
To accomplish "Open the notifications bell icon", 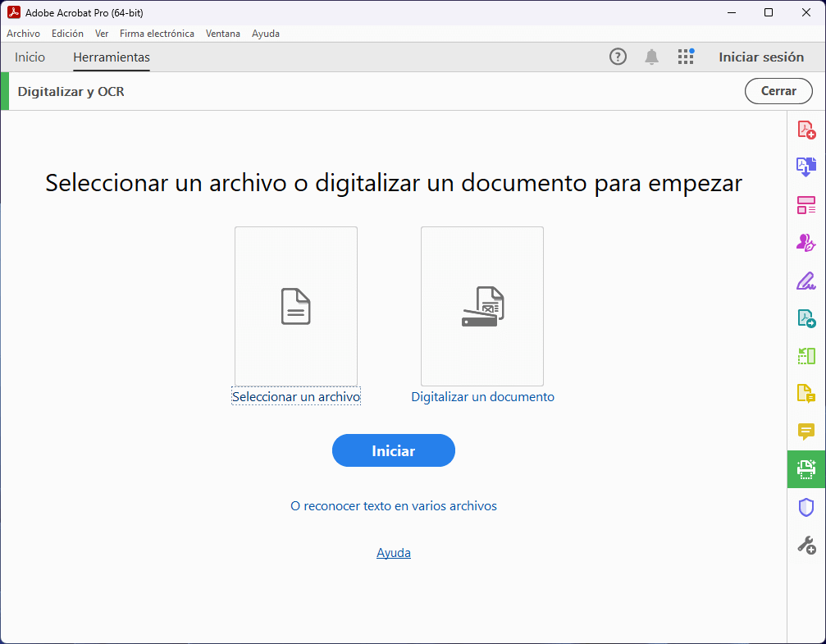I will [x=651, y=57].
